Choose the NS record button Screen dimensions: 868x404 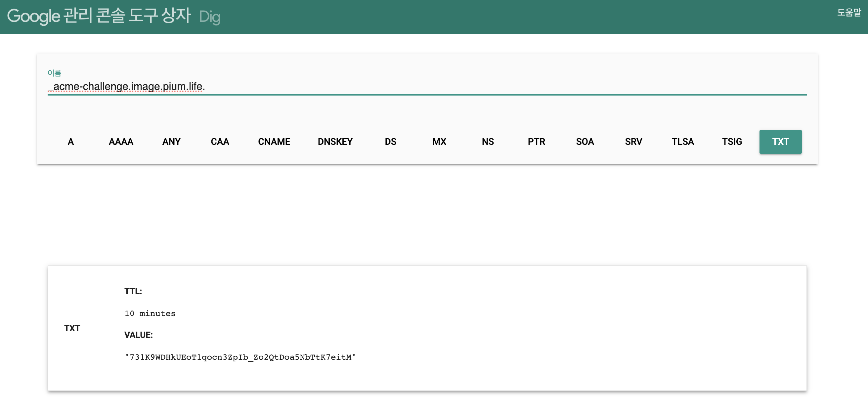pos(488,142)
